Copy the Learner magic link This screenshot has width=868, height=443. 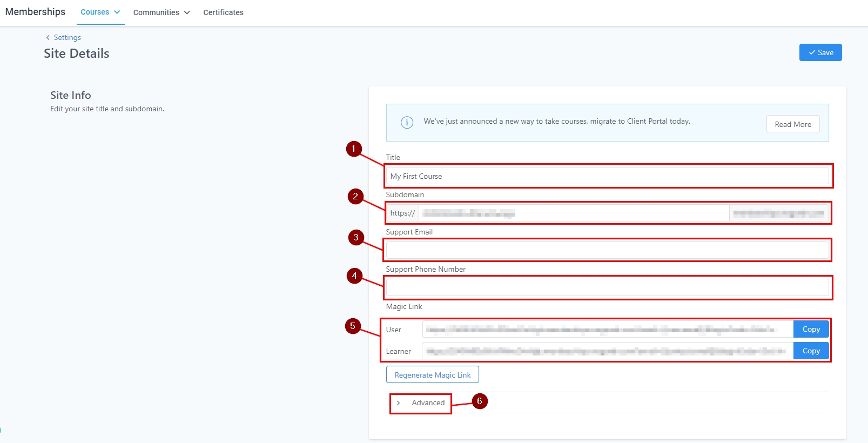811,351
